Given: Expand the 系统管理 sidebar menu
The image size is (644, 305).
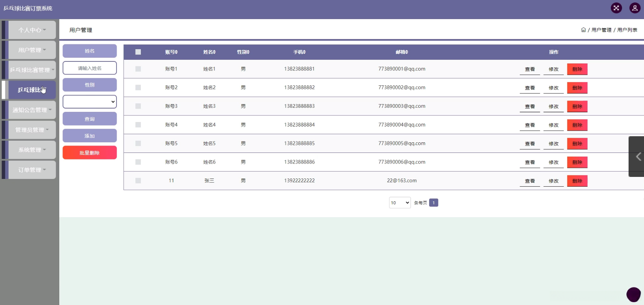Looking at the screenshot, I should pos(32,150).
